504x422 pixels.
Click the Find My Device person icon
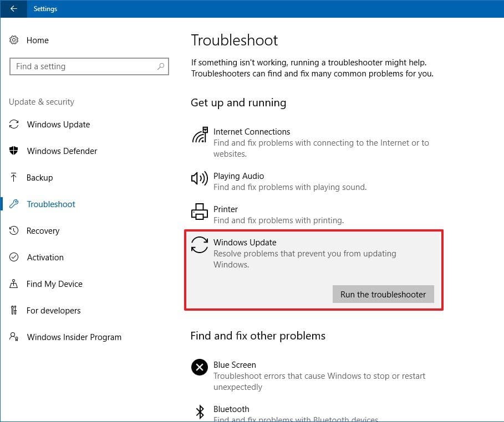(x=13, y=284)
